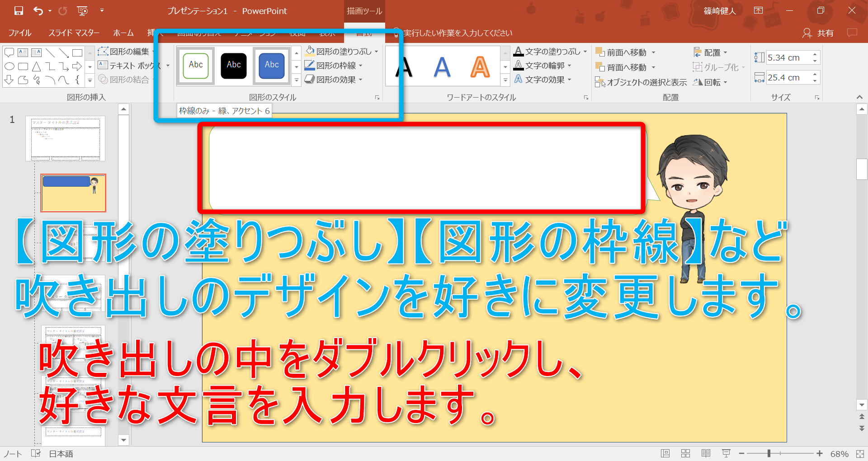This screenshot has height=461, width=868.
Task: Switch to the スライド マスター tab
Action: point(74,33)
